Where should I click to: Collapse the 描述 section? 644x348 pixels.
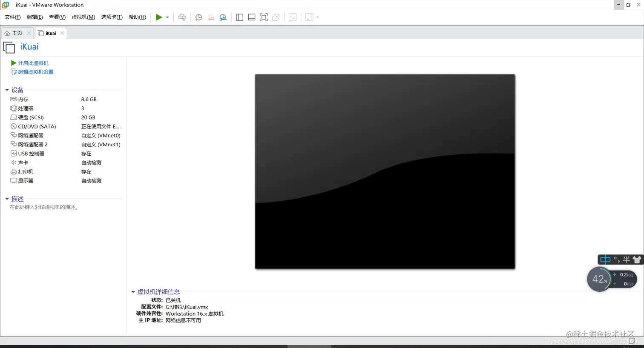click(7, 199)
